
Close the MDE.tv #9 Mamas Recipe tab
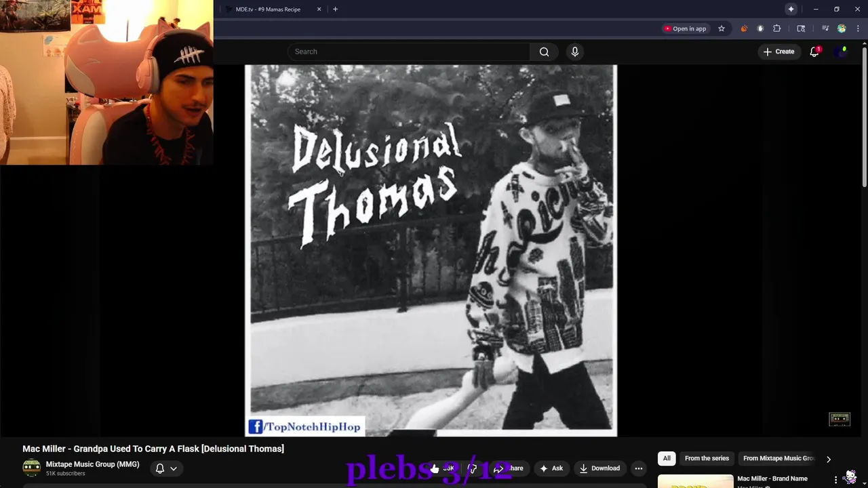(x=319, y=9)
